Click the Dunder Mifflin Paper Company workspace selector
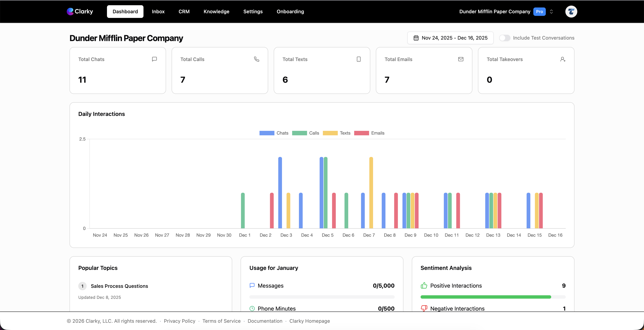This screenshot has height=330, width=644. click(x=495, y=12)
